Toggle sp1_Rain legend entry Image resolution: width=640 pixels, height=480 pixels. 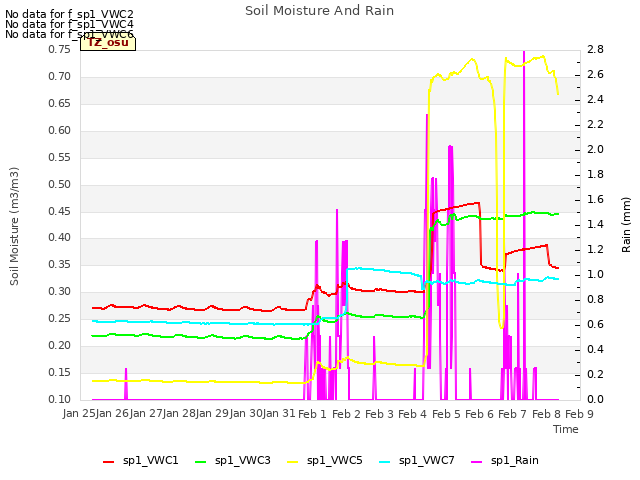505,461
